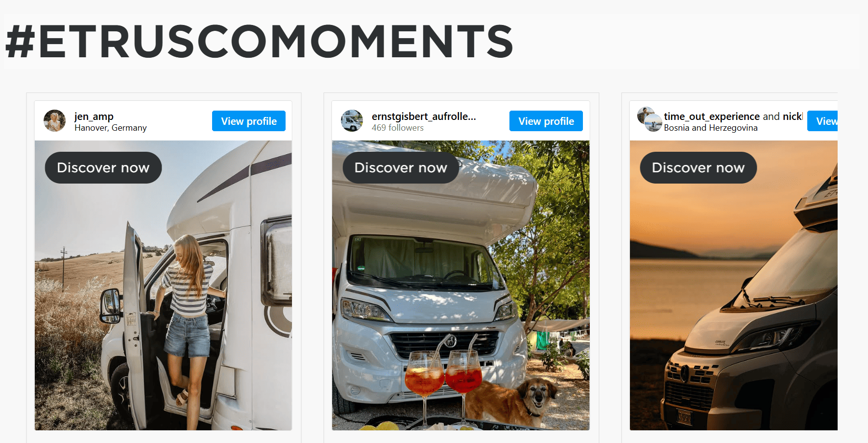Screen dimensions: 868x443
Task: Click Discover now on jen_amp photo
Action: (103, 167)
